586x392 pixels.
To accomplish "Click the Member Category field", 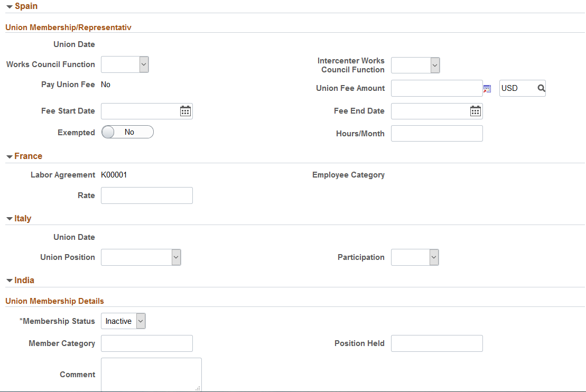I will [x=147, y=343].
